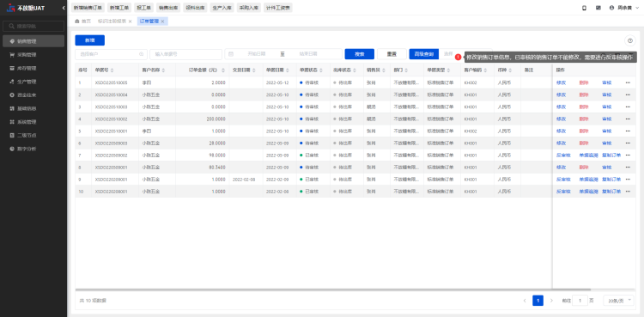Close the tab next to 首页
This screenshot has height=317, width=644.
pos(131,21)
